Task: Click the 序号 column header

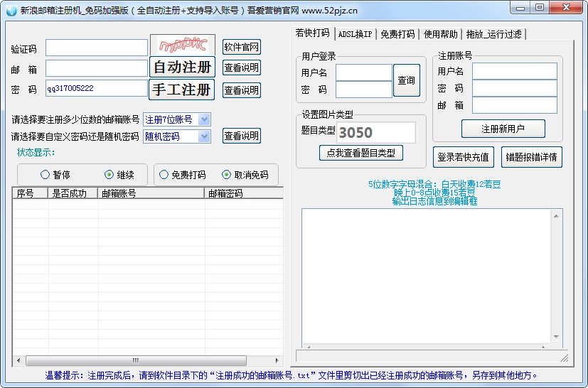Action: click(30, 193)
